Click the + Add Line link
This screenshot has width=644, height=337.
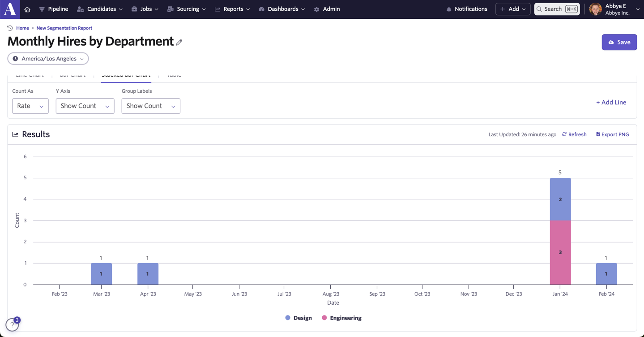click(611, 102)
